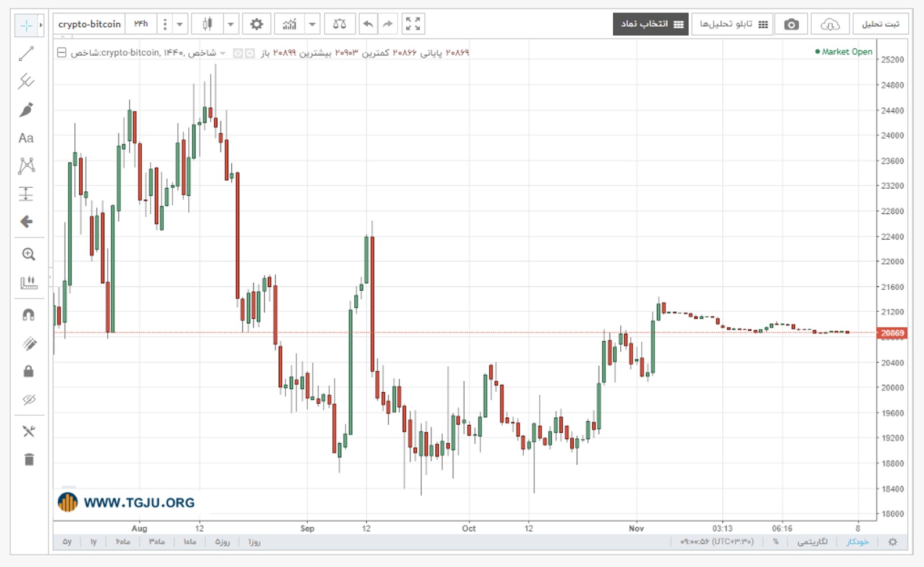Click the trash icon to remove drawings
Screen dimensions: 924x567
28,459
